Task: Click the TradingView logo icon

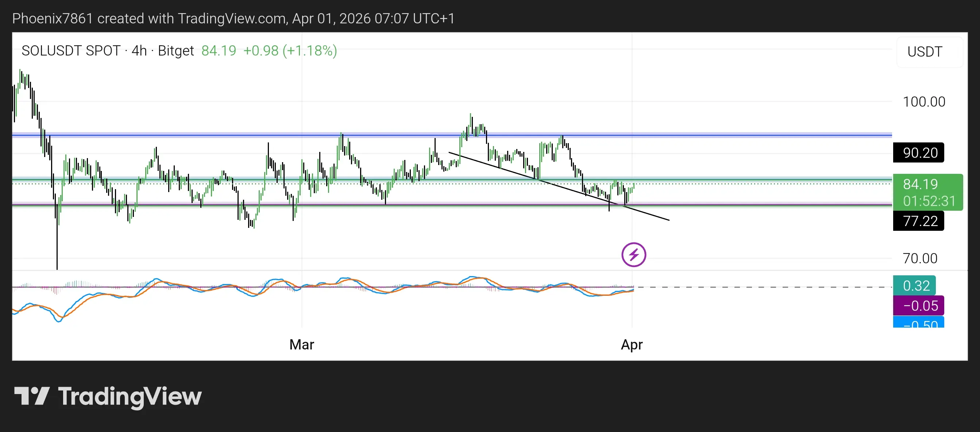Action: (x=32, y=396)
